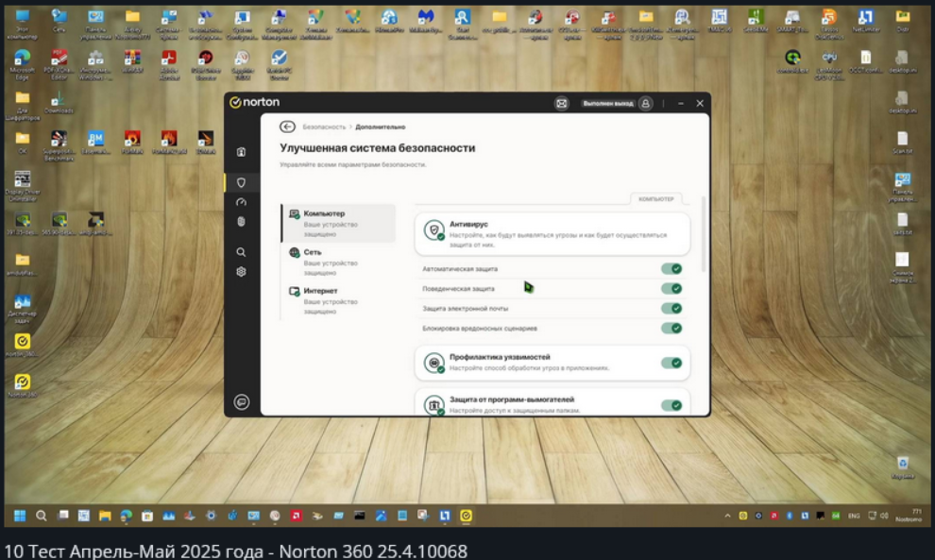The width and height of the screenshot is (935, 560).
Task: Select the Scan.txt file on desktop
Action: (x=903, y=143)
